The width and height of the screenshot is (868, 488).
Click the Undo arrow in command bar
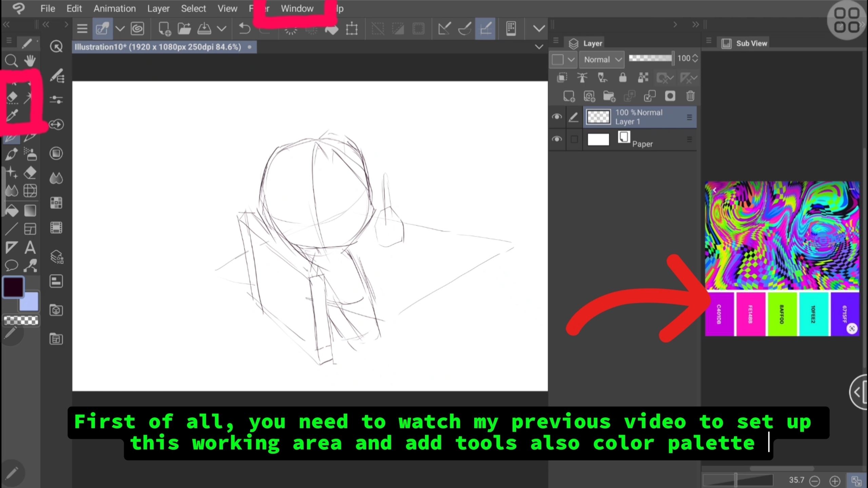point(244,29)
